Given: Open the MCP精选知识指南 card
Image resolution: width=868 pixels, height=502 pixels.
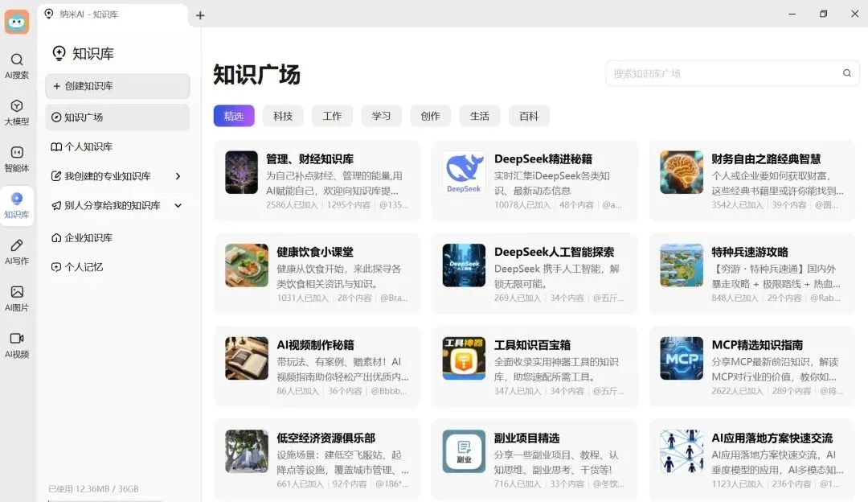Looking at the screenshot, I should (751, 367).
